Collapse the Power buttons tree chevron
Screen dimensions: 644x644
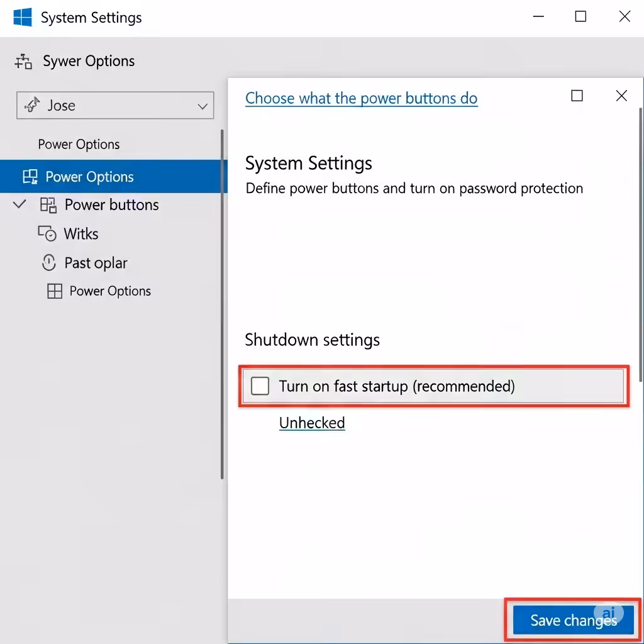19,204
